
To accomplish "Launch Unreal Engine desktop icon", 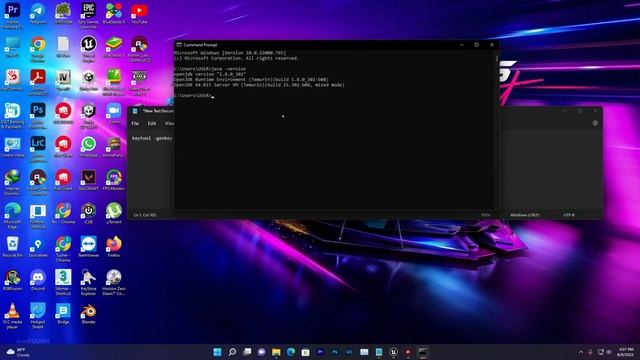I will click(x=88, y=49).
